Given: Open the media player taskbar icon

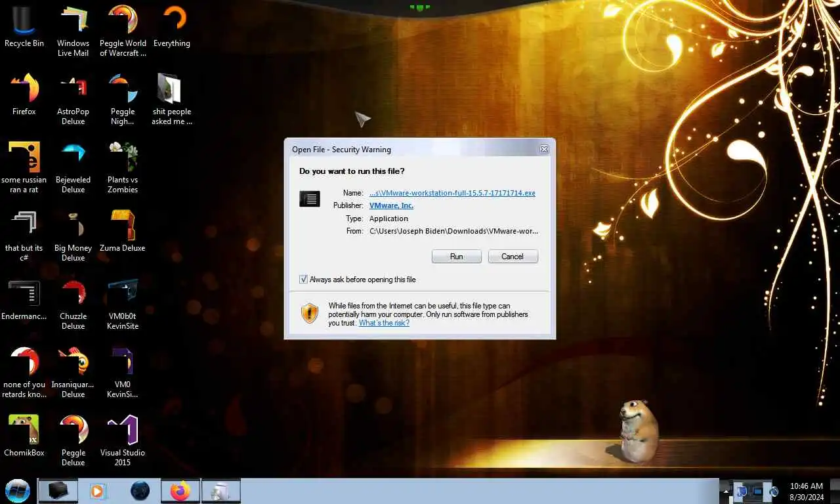Looking at the screenshot, I should coord(98,491).
